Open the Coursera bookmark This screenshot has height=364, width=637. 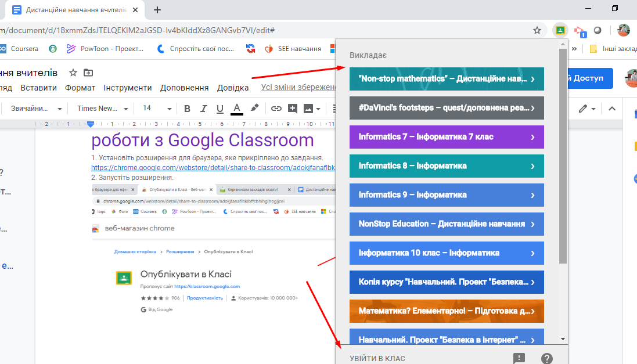[x=20, y=49]
